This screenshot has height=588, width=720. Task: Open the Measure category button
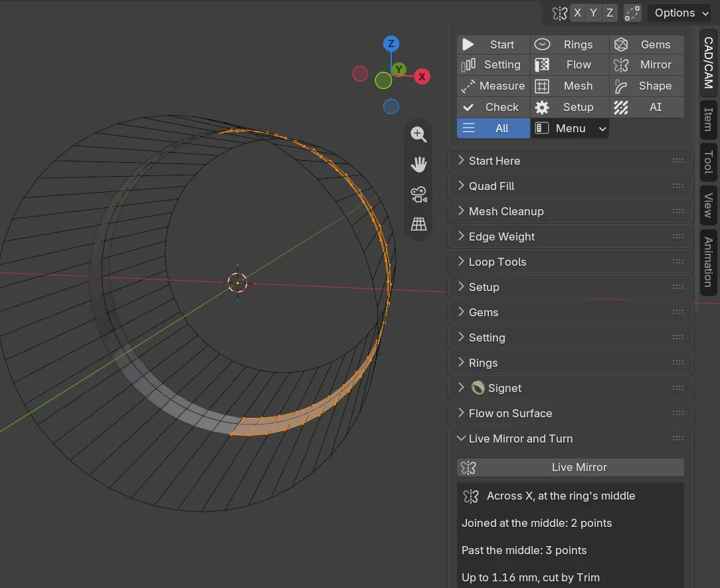[494, 86]
